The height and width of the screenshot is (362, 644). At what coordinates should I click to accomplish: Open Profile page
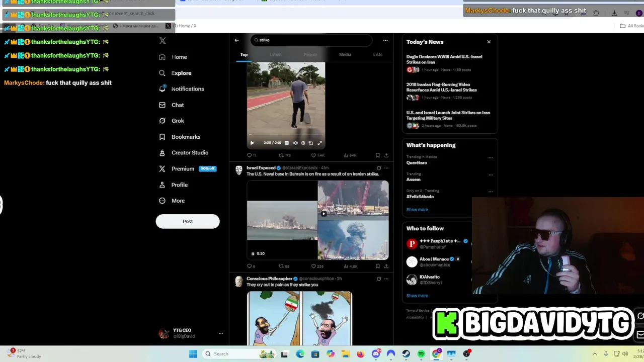[174, 185]
